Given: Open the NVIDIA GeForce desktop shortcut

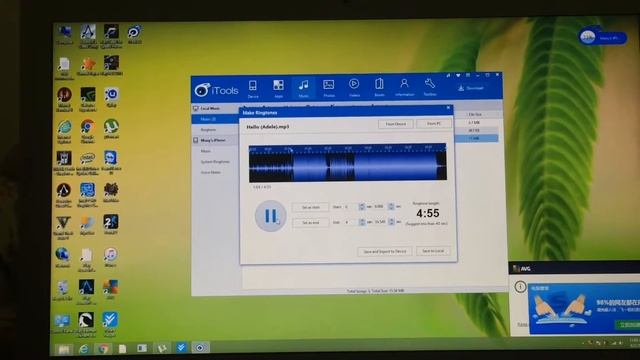Looking at the screenshot, I should point(87,99).
